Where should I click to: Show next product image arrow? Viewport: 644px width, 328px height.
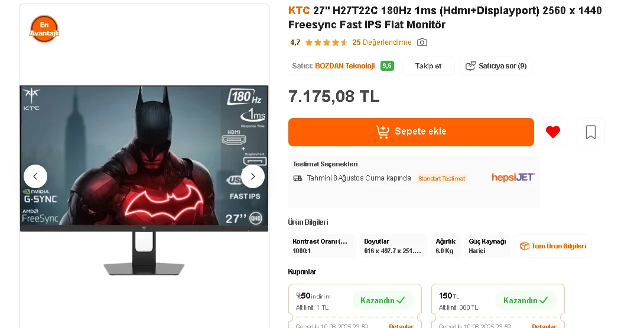[x=253, y=176]
